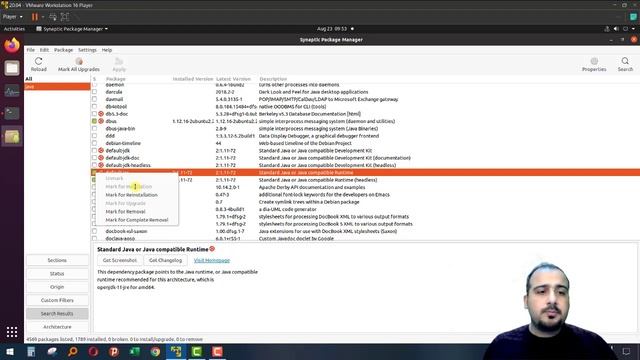The image size is (640, 360).
Task: Toggle the checkbox for db5.3-doc package
Action: click(94, 114)
